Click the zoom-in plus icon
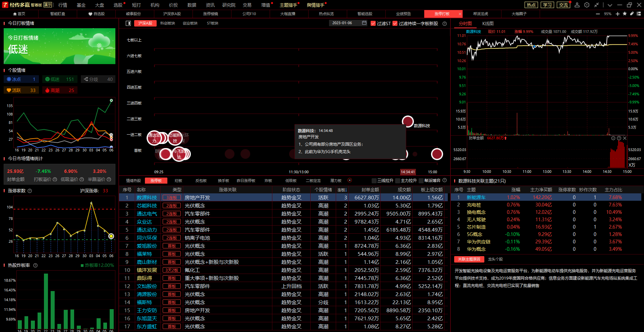Screen dimensions: 644x332 618,14
